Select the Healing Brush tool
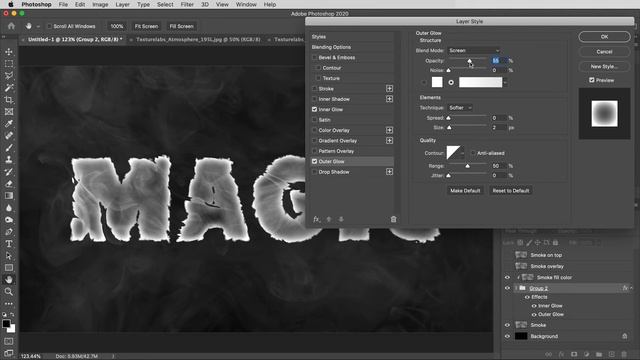This screenshot has width=640, height=360. point(9,136)
